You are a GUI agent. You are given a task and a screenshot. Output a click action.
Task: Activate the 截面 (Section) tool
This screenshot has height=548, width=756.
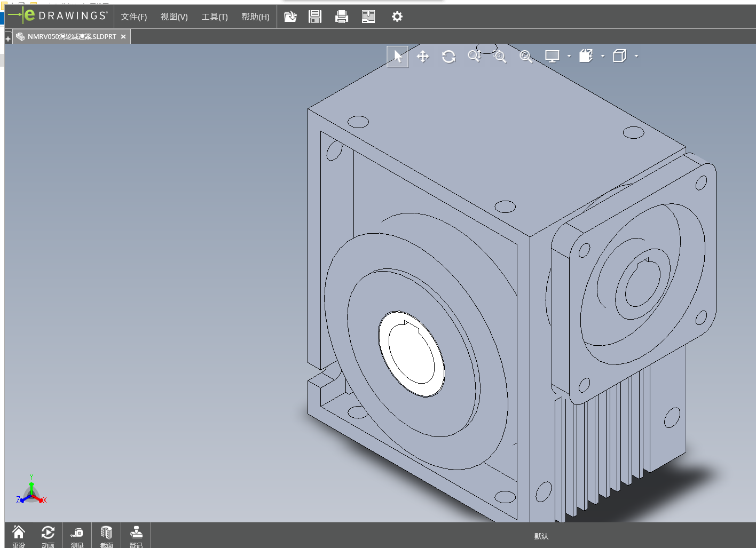click(107, 536)
